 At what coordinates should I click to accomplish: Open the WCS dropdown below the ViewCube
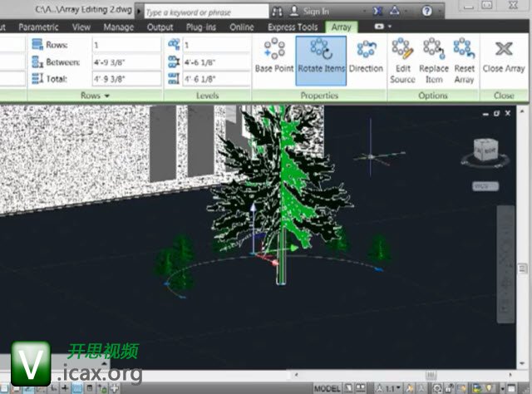coord(485,186)
